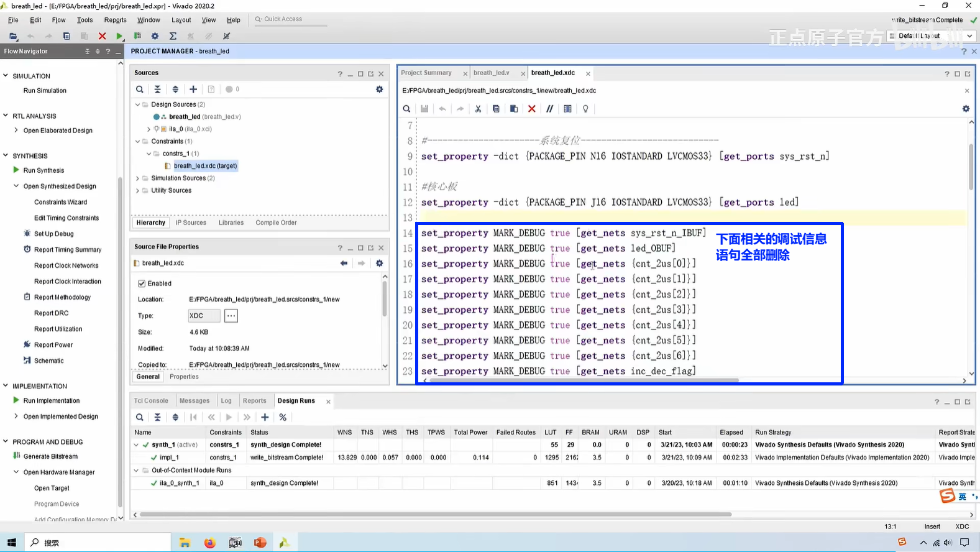Switch to the Project Summary tab

click(426, 73)
